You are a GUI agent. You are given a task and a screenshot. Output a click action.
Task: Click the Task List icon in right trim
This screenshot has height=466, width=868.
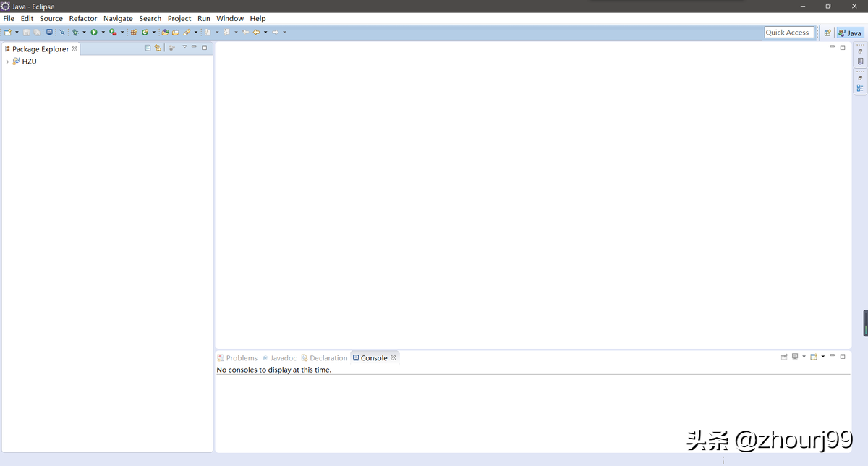pyautogui.click(x=860, y=62)
